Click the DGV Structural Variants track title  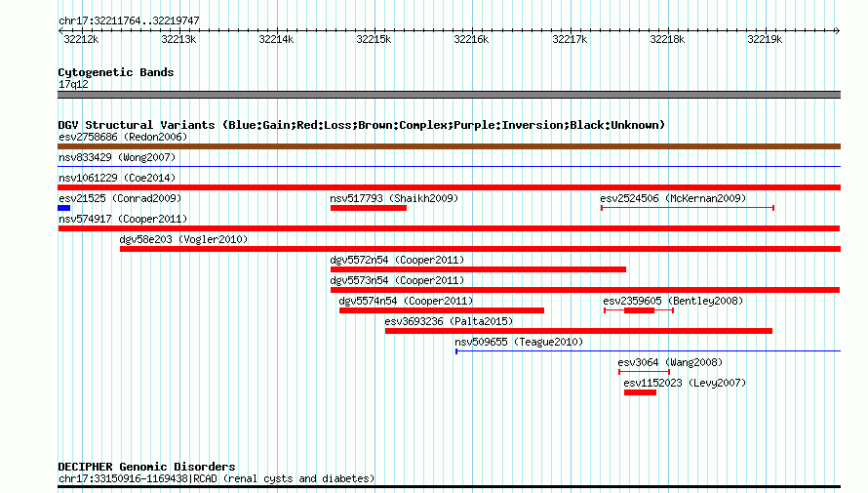click(x=362, y=125)
